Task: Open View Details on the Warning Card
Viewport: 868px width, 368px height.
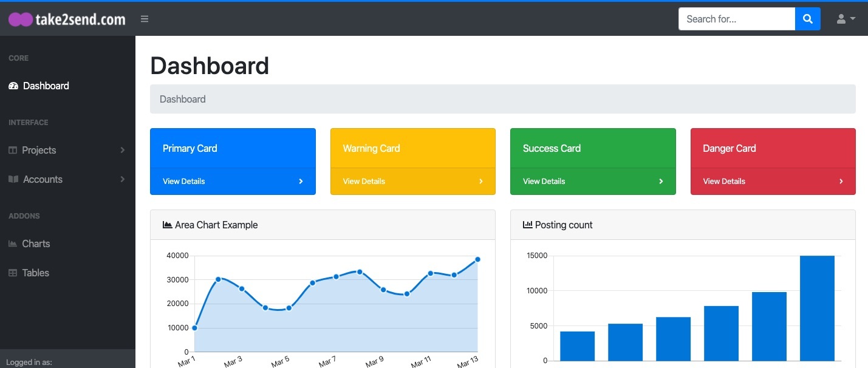Action: (364, 181)
